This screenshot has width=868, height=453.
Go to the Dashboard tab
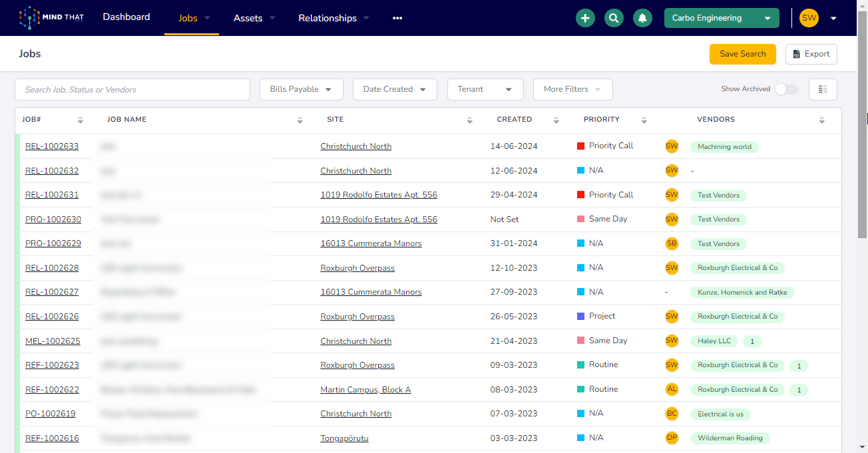[x=126, y=17]
